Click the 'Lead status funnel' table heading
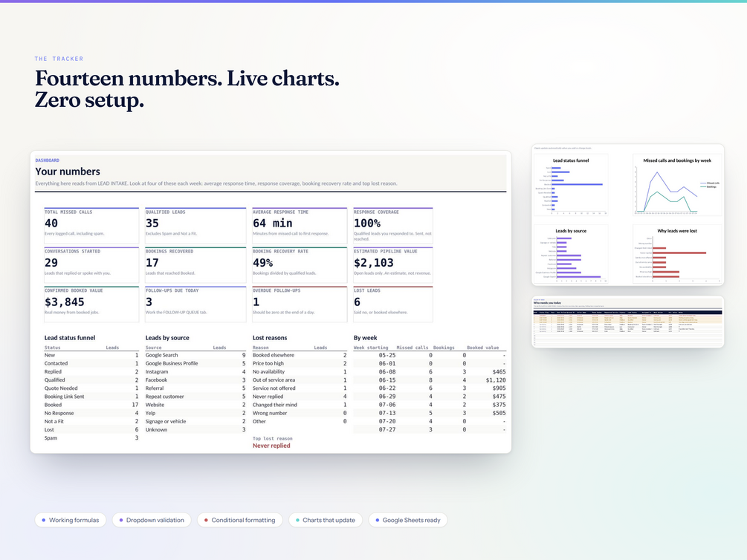 (x=70, y=338)
